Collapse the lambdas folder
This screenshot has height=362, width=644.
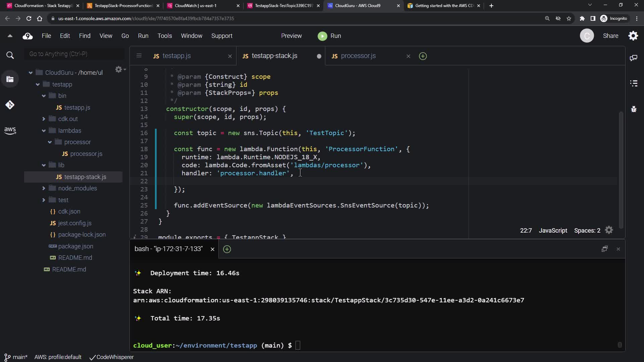(x=44, y=131)
